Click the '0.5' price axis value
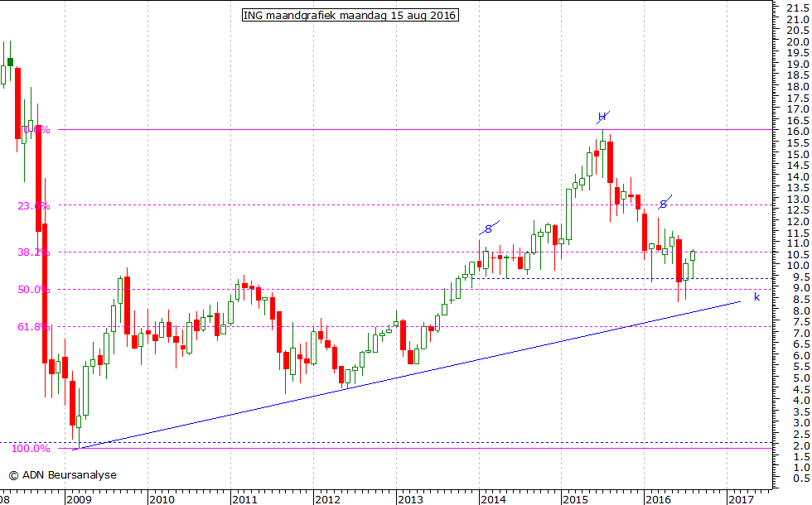812x505 pixels. coord(801,479)
